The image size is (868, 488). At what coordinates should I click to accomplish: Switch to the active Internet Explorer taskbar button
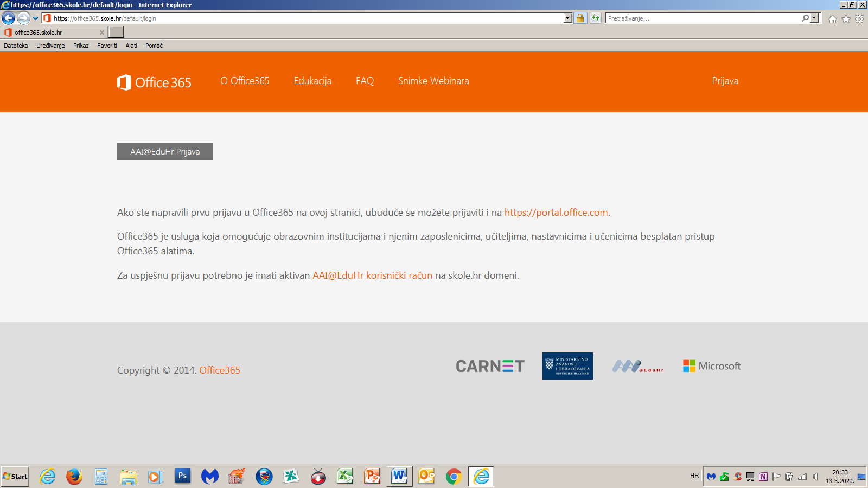coord(481,477)
